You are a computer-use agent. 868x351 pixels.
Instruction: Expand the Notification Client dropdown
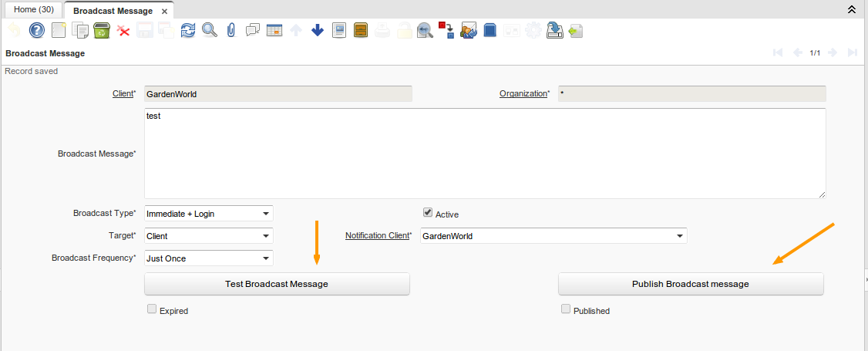[x=679, y=236]
